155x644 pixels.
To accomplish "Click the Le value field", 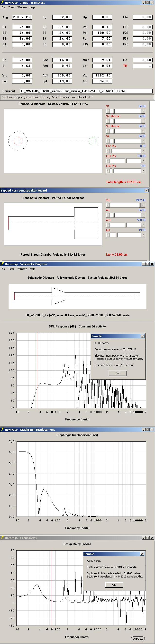I will [x=102, y=66].
